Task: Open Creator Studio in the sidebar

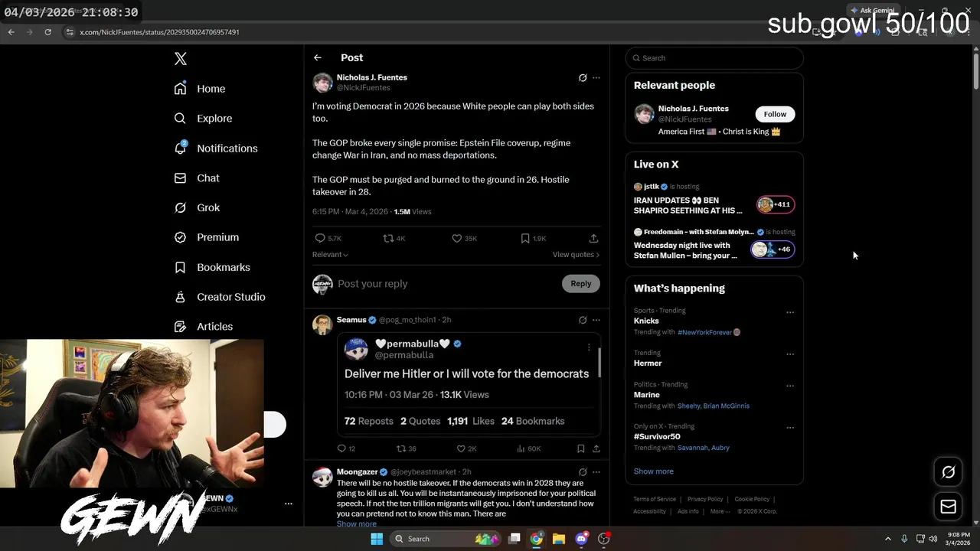Action: (x=220, y=297)
